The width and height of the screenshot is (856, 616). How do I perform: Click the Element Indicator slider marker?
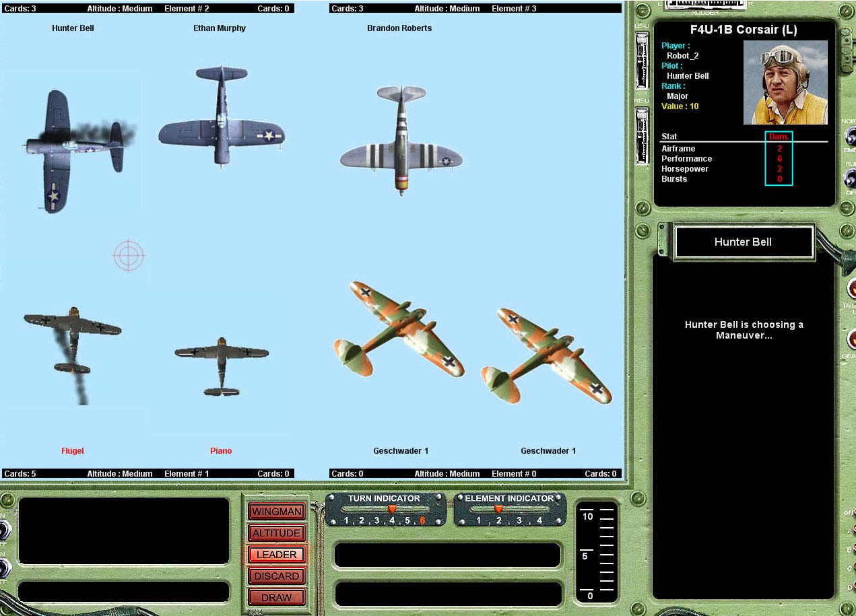498,510
